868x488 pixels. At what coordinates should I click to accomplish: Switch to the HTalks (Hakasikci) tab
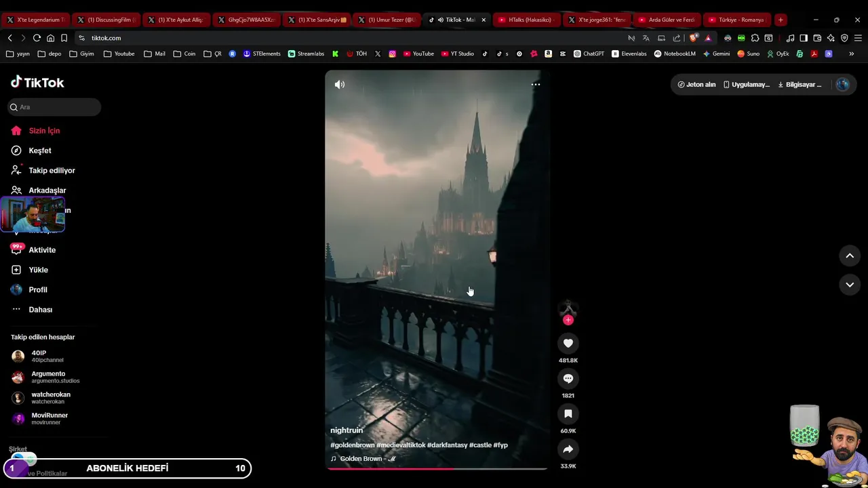[526, 20]
